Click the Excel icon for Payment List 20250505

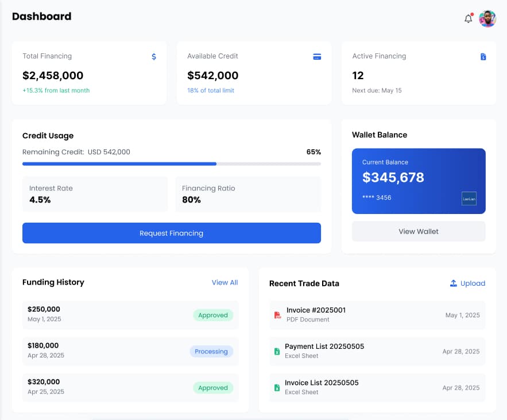pyautogui.click(x=277, y=351)
